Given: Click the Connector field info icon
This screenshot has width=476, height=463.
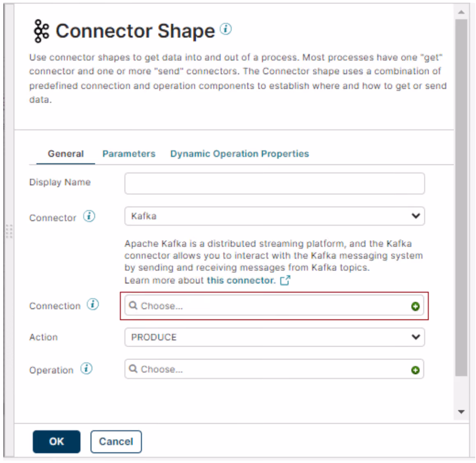Looking at the screenshot, I should tap(89, 216).
